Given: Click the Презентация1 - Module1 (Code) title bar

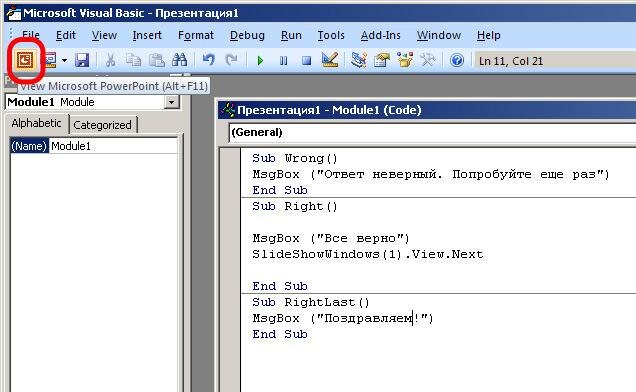Looking at the screenshot, I should (427, 110).
